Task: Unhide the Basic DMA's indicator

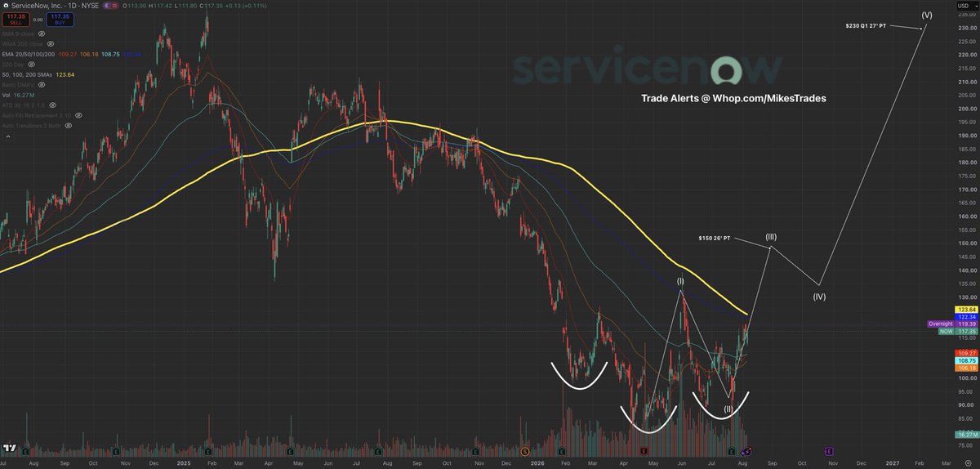Action: [x=42, y=84]
